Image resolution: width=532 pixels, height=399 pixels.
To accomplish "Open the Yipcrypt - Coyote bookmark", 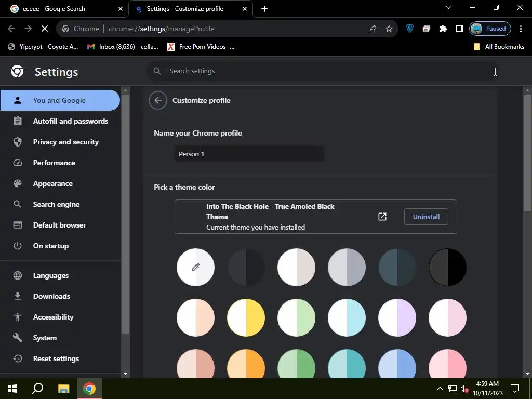I will (x=43, y=47).
